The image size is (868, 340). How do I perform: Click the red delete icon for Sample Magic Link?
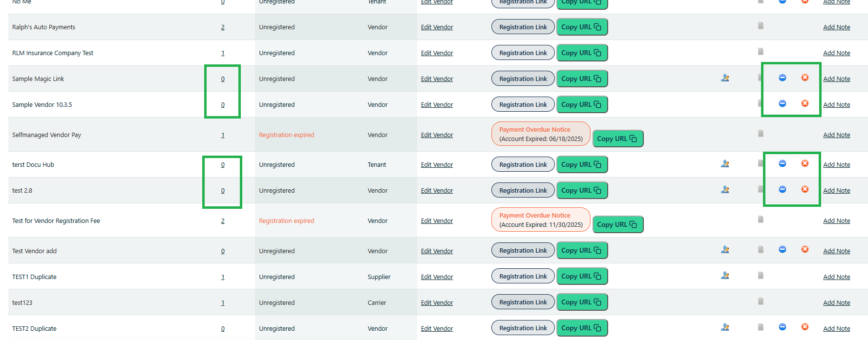click(x=804, y=78)
